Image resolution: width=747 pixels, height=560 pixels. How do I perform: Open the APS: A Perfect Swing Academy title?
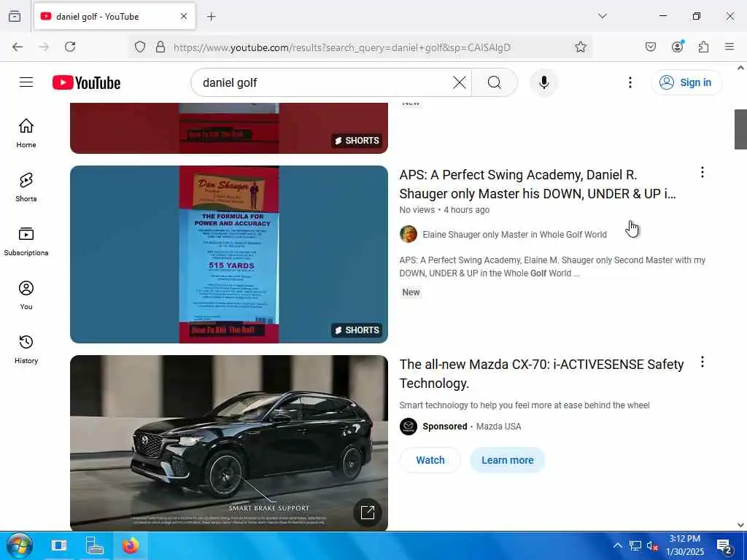click(538, 184)
